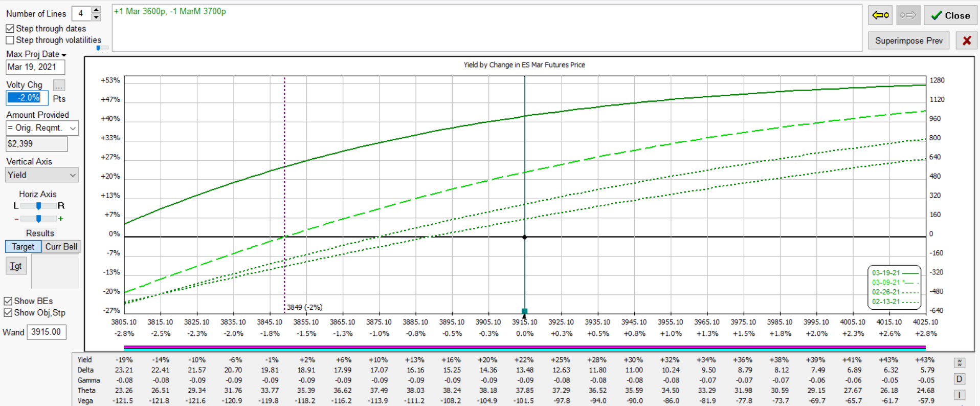
Task: Click the 23.21 Delta table cell
Action: click(x=124, y=370)
